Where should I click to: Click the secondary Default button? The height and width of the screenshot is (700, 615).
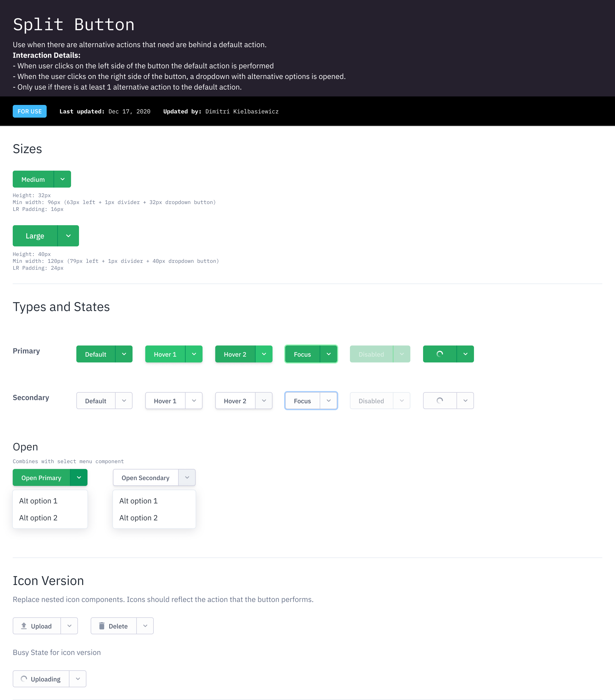[x=96, y=401]
